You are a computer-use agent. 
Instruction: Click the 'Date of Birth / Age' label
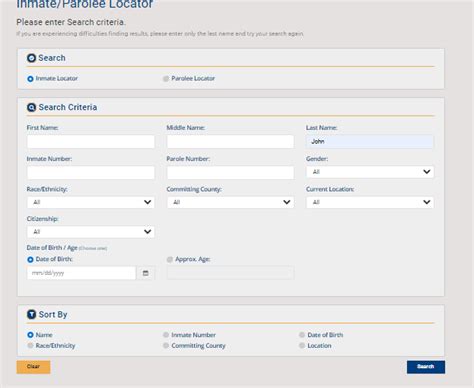click(52, 248)
